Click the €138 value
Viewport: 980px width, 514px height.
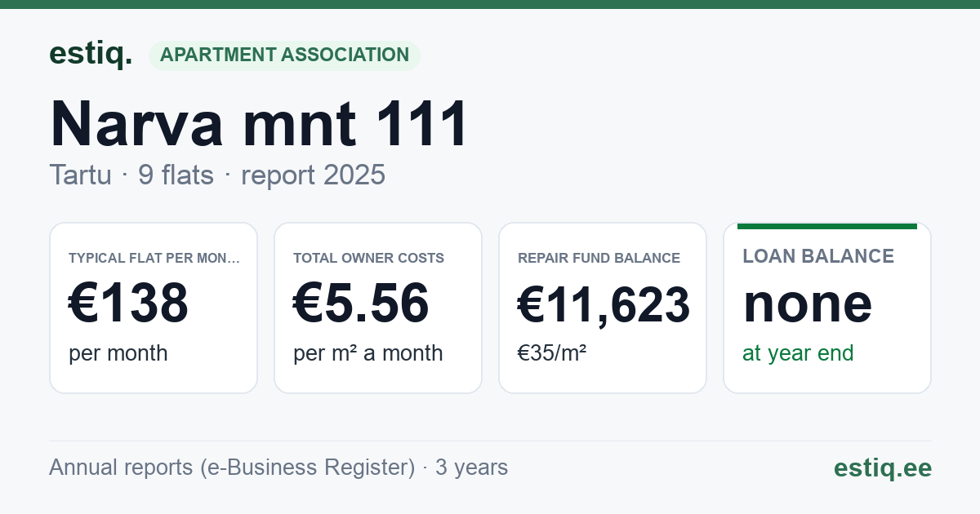click(128, 304)
